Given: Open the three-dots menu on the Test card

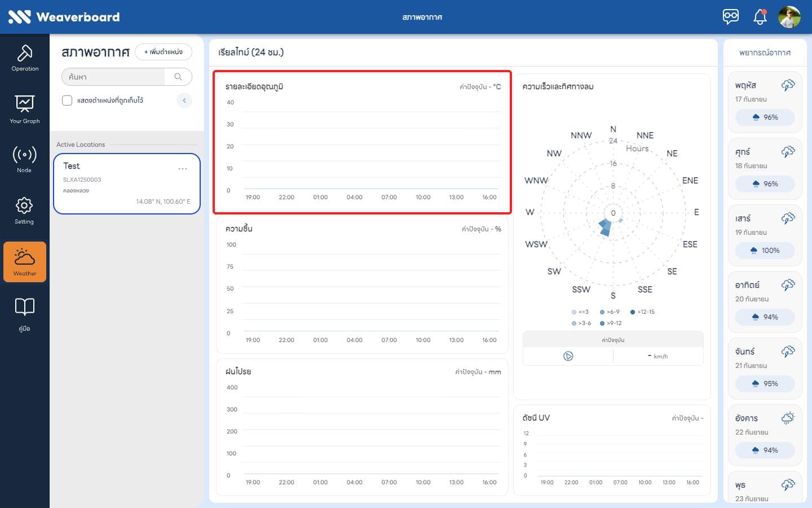Looking at the screenshot, I should pos(183,169).
